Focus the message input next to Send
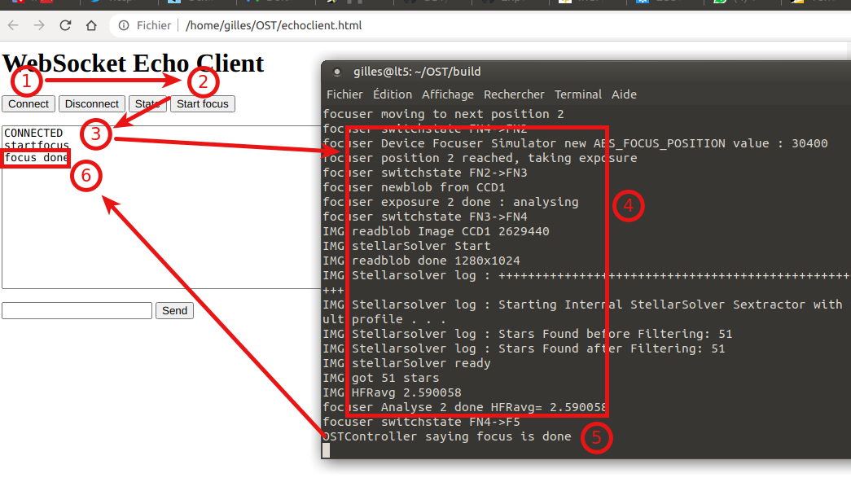 [77, 311]
